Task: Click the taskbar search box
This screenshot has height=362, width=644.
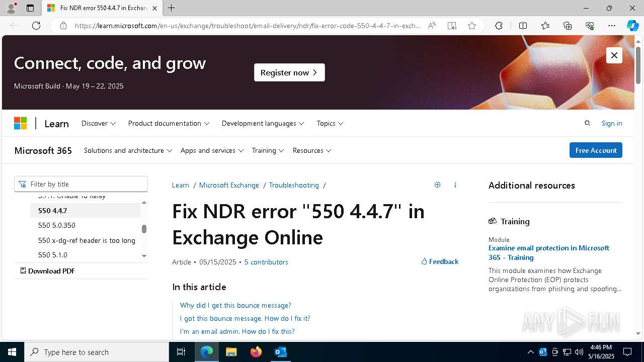Action: [x=97, y=352]
